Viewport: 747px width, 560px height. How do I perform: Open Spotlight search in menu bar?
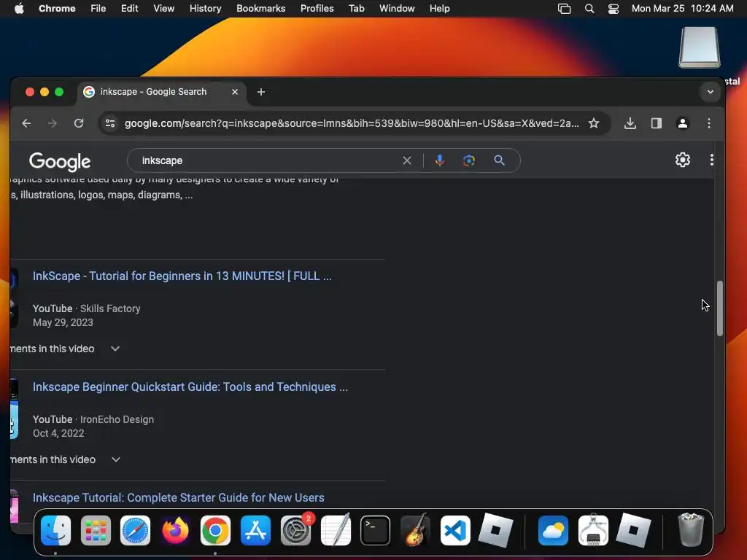[589, 9]
